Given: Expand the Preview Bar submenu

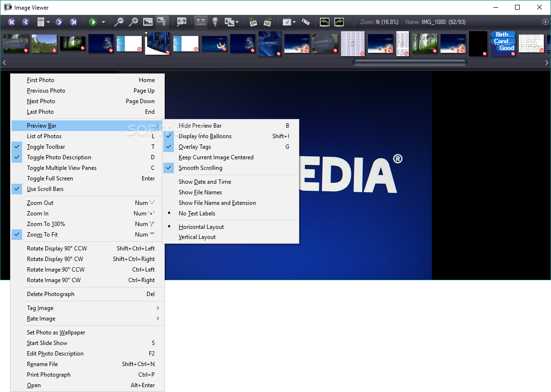Looking at the screenshot, I should point(87,126).
